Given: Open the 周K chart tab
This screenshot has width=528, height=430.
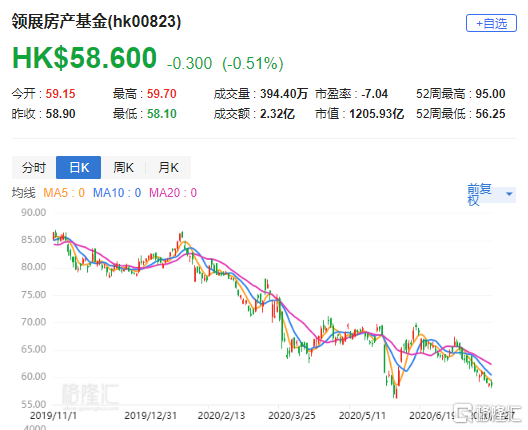Looking at the screenshot, I should tap(123, 167).
